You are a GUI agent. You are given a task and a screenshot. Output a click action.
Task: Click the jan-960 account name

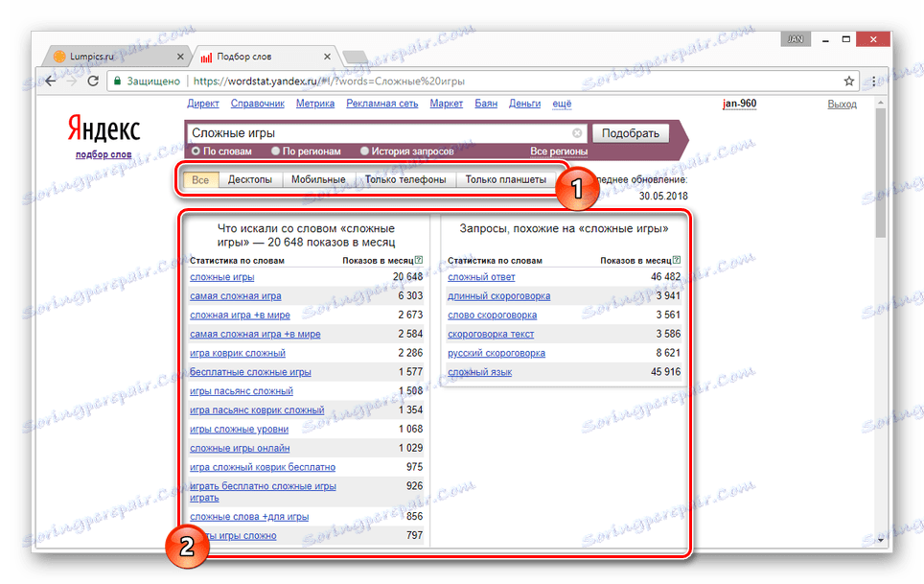[x=740, y=104]
